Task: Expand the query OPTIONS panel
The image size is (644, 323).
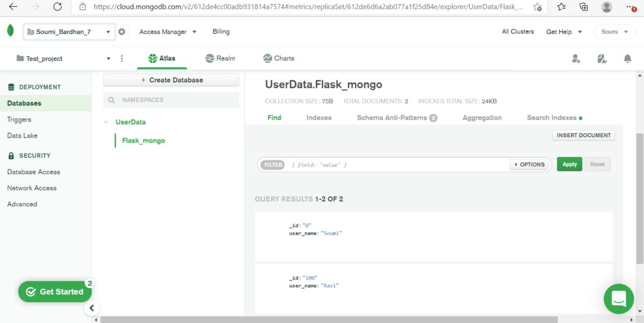Action: [x=529, y=164]
